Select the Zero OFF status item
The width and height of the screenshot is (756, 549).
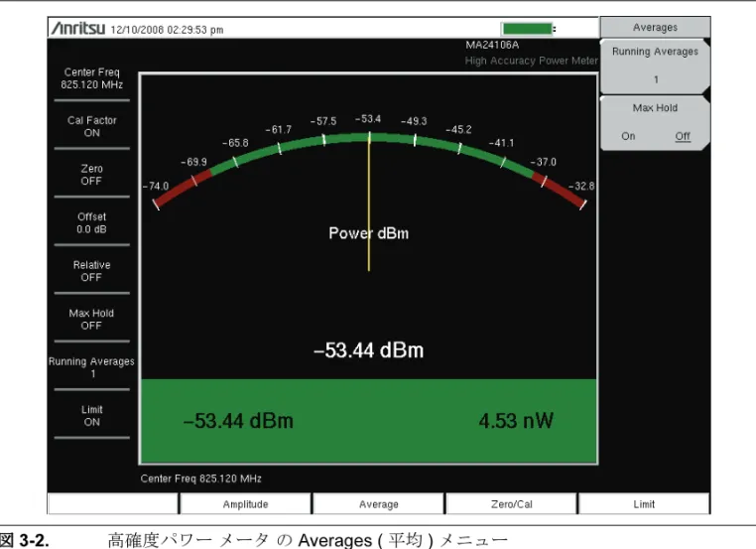coord(91,175)
